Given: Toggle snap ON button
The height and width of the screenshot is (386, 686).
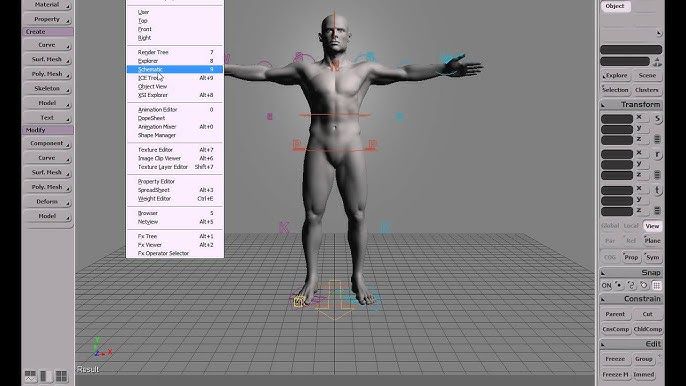Looking at the screenshot, I should [606, 286].
